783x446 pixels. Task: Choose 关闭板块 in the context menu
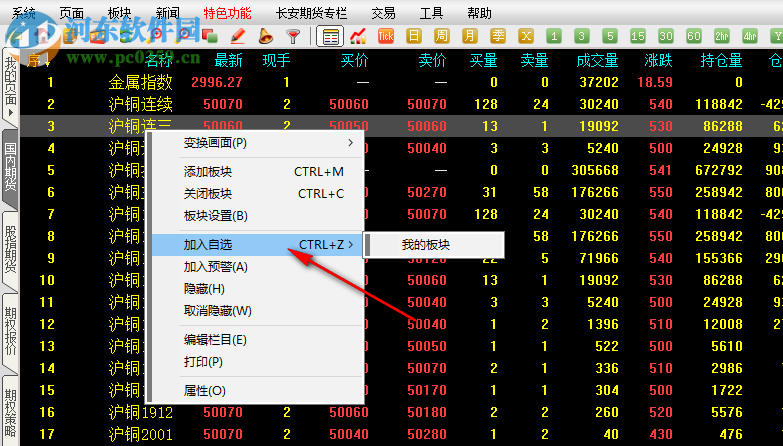coord(257,194)
